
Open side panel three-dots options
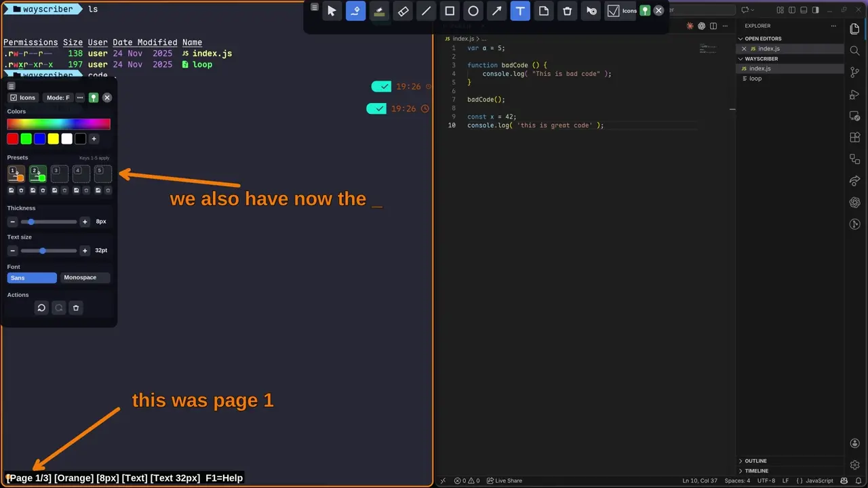[x=80, y=98]
